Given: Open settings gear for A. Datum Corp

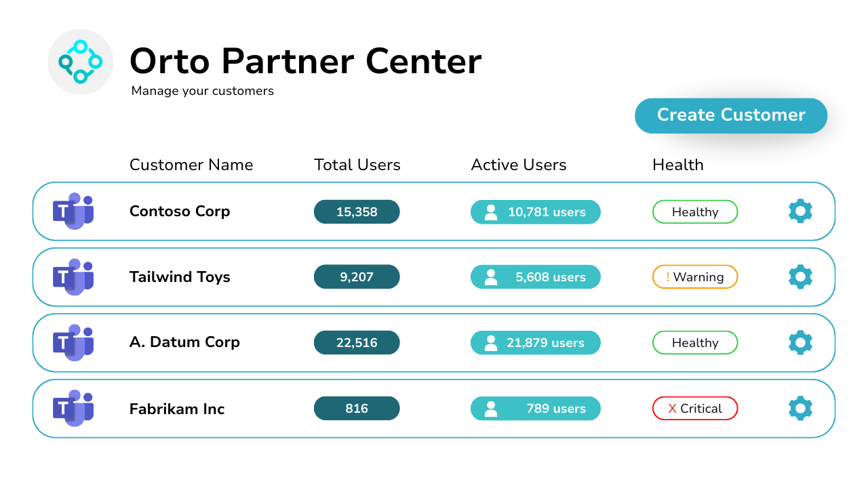Looking at the screenshot, I should (x=800, y=342).
